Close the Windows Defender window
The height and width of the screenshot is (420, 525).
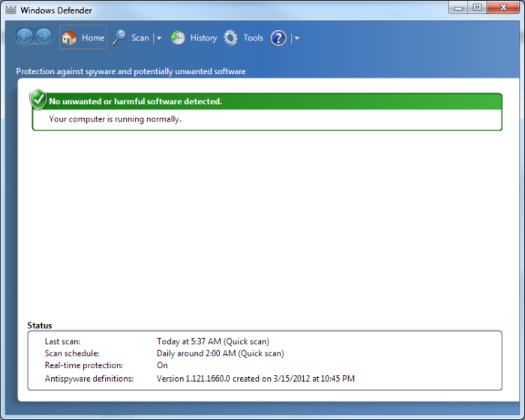point(503,7)
